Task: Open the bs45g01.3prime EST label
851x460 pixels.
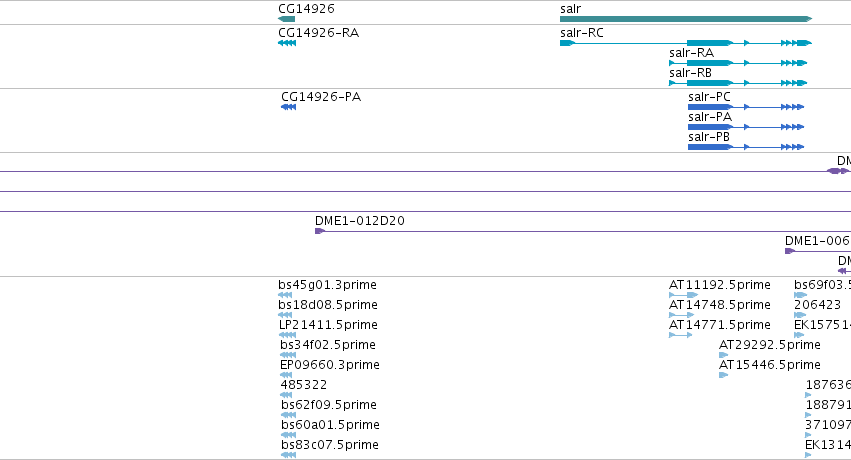Action: pyautogui.click(x=327, y=285)
